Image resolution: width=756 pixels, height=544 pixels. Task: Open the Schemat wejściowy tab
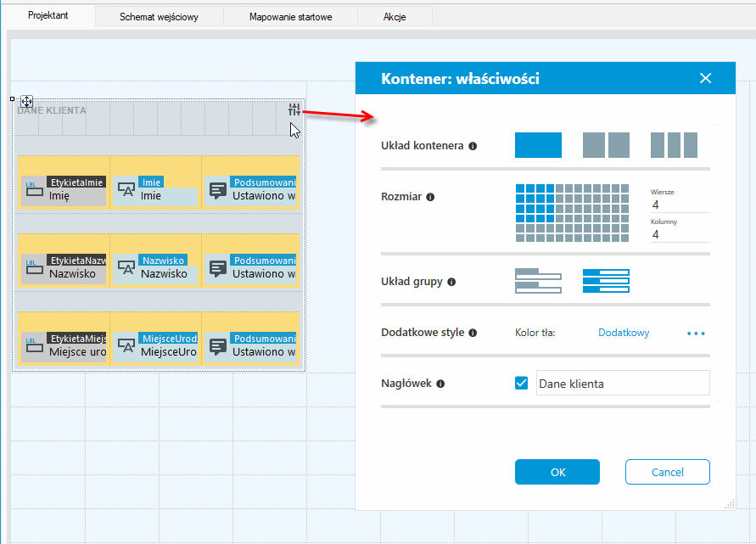coord(160,17)
